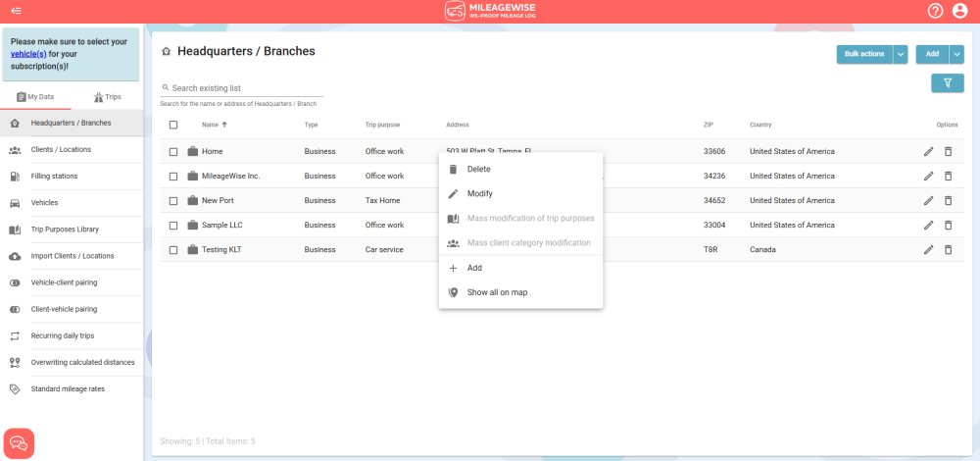Screen dimensions: 980x461
Task: Switch to the Trips tab
Action: click(107, 97)
